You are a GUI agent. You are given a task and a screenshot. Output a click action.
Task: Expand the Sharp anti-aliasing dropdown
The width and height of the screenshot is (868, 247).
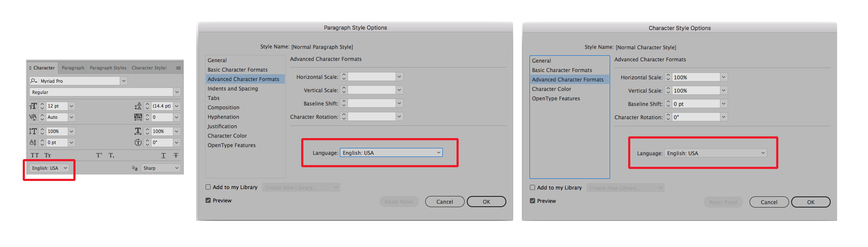pos(160,168)
